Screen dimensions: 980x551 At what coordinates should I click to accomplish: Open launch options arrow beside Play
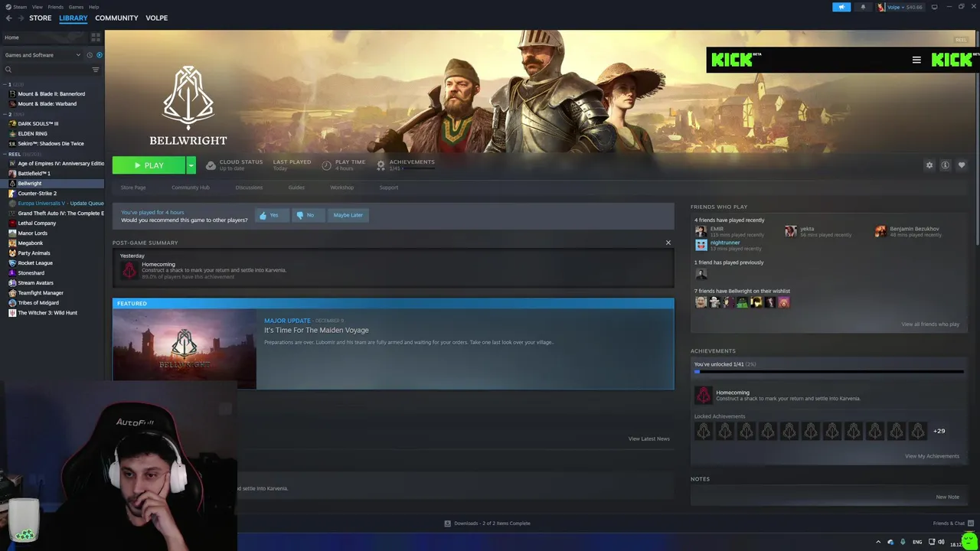pyautogui.click(x=191, y=165)
